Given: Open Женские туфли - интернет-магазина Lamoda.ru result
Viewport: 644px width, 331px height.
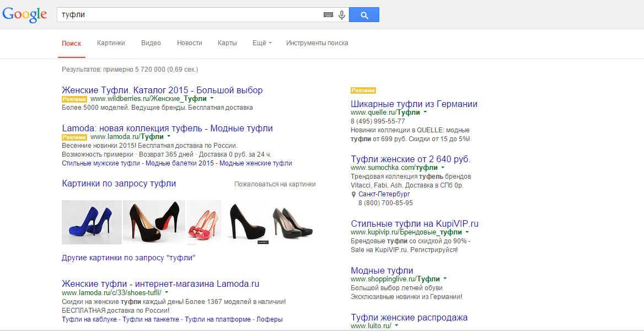Looking at the screenshot, I should (x=160, y=284).
